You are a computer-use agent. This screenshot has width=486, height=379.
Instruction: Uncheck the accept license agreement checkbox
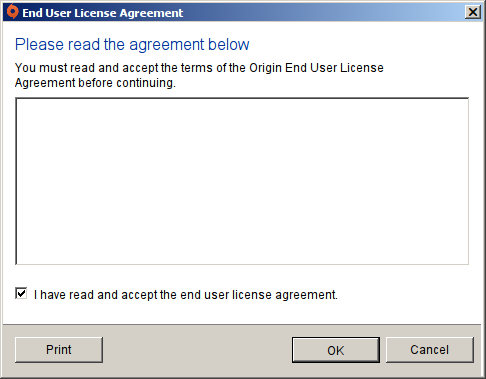21,293
